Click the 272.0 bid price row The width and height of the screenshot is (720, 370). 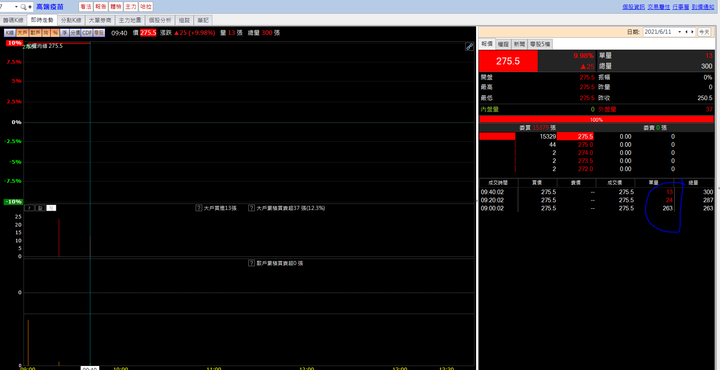point(585,169)
